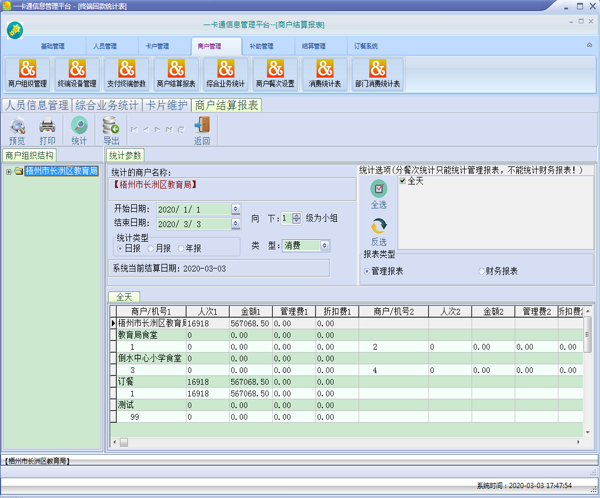Click the application logo icon
The image size is (600, 498).
[15, 30]
